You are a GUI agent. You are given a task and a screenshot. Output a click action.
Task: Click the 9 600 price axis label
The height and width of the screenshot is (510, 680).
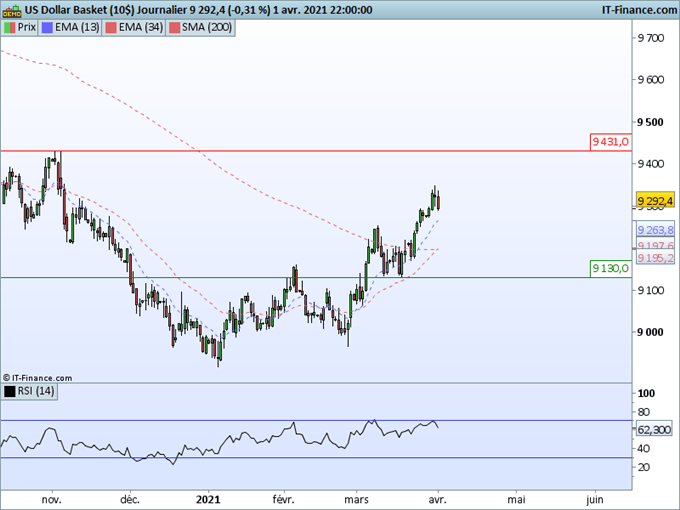pos(651,79)
